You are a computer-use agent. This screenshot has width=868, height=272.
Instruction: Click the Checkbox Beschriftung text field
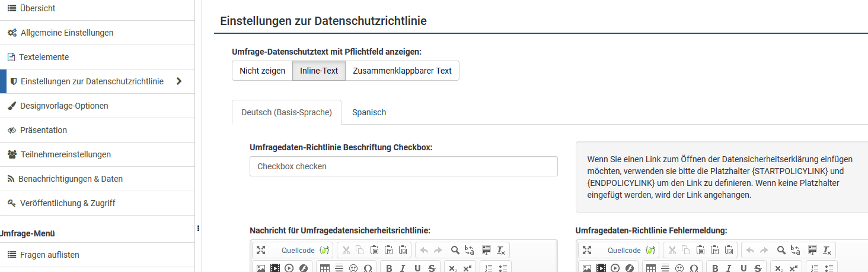403,166
